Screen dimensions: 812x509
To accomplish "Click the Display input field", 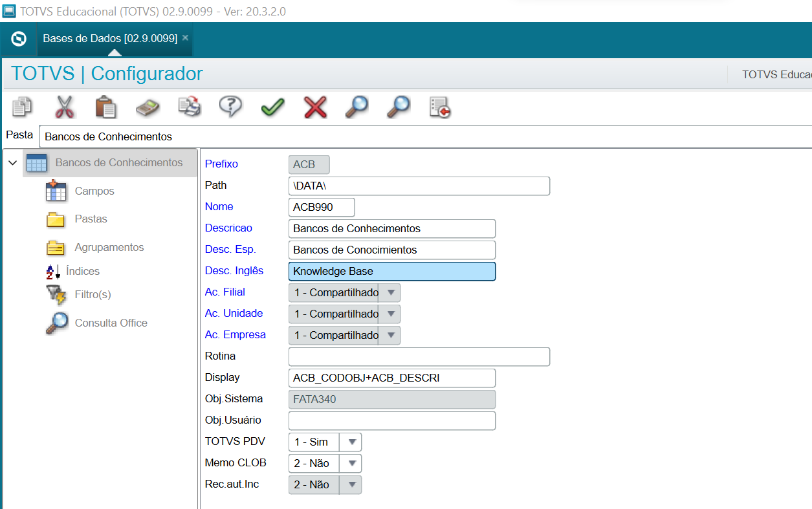I will (x=391, y=378).
